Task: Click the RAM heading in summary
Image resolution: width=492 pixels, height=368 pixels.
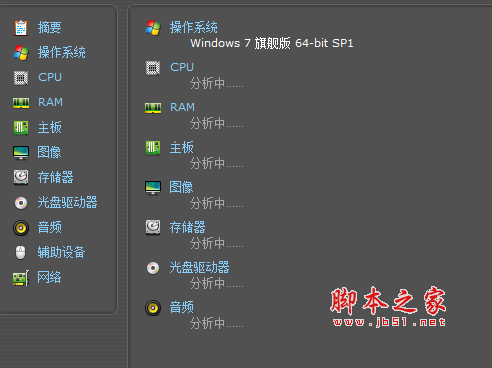Action: 182,107
